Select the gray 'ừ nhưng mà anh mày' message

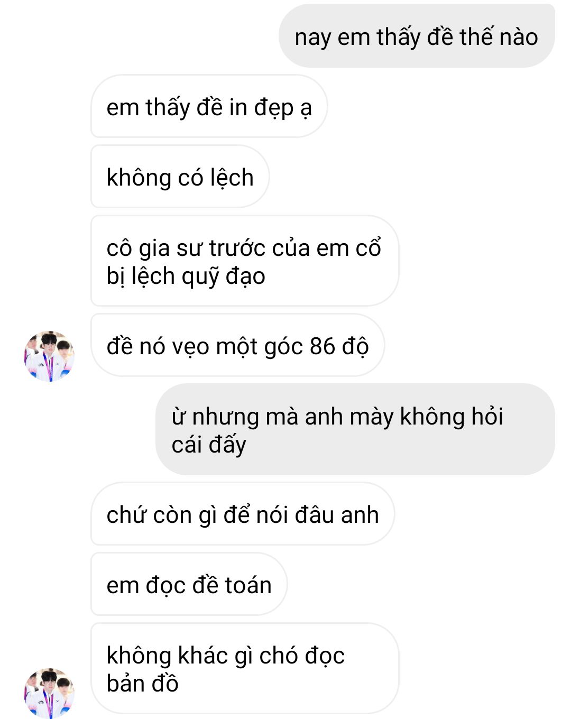tap(355, 429)
